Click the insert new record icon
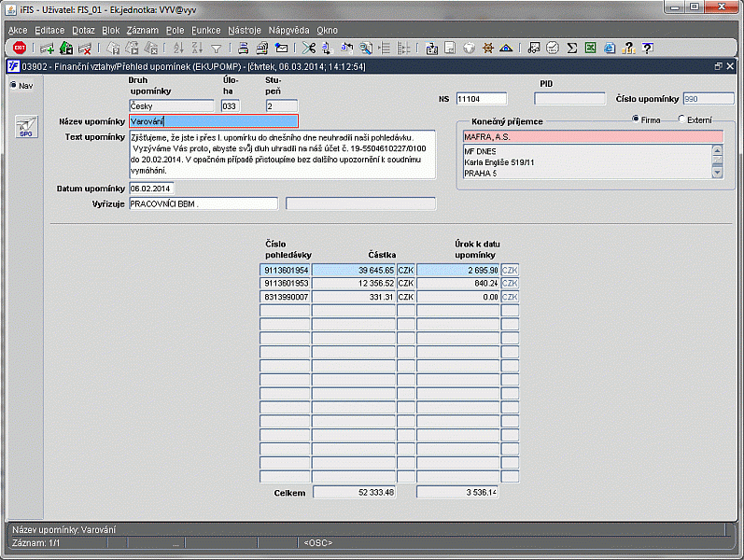This screenshot has height=560, width=744. click(x=47, y=48)
